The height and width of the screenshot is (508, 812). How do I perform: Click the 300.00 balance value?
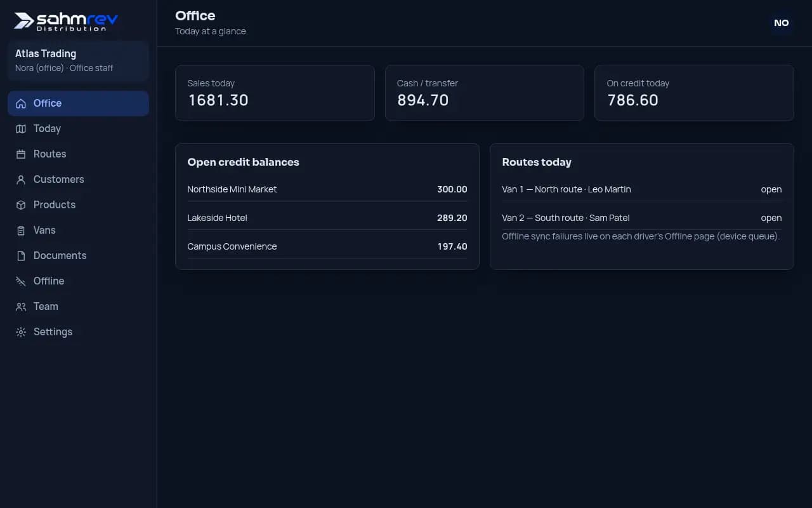pos(452,189)
